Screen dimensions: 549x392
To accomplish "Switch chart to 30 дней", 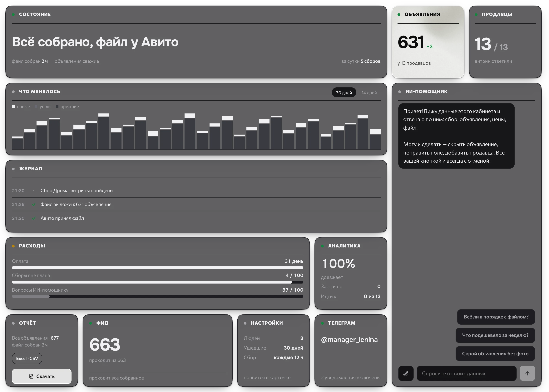I will coord(344,93).
